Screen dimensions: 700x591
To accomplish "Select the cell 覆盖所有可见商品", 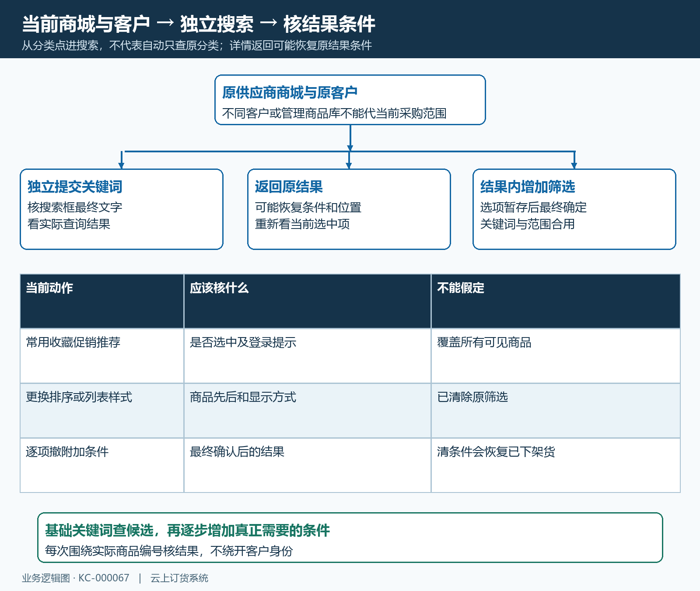I will click(556, 356).
